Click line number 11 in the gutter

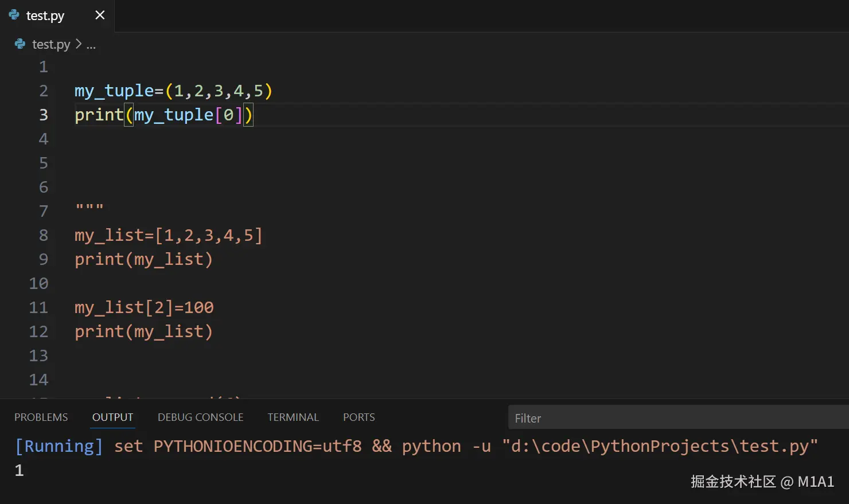coord(38,307)
